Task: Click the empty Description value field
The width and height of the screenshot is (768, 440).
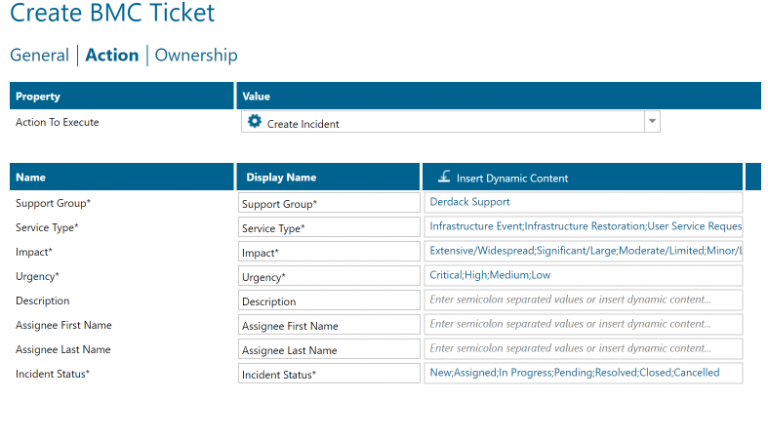Action: pos(583,299)
